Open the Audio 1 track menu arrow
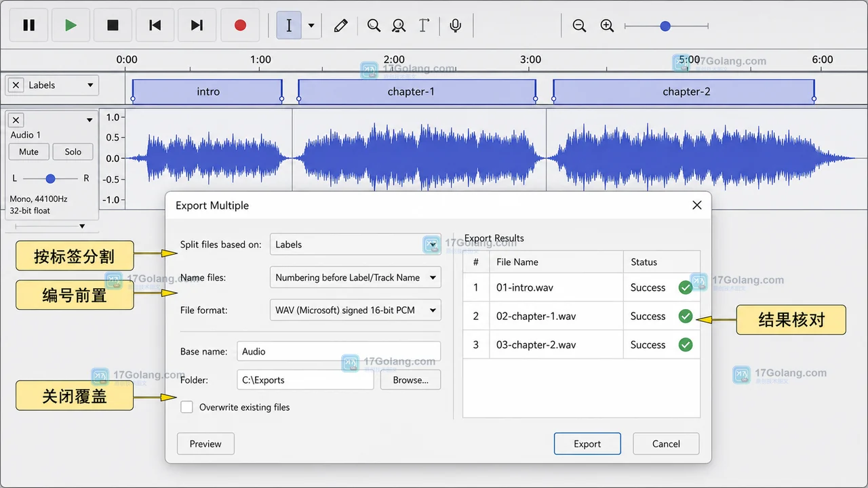The height and width of the screenshot is (488, 868). click(90, 121)
